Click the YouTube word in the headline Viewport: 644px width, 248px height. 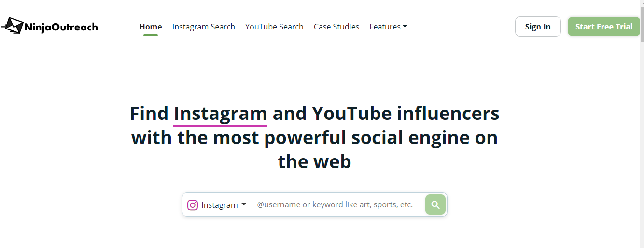tap(352, 114)
